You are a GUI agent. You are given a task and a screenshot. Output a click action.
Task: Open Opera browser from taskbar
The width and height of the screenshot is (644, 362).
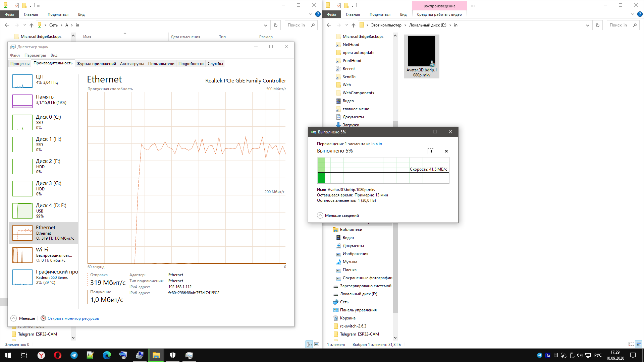tap(58, 355)
